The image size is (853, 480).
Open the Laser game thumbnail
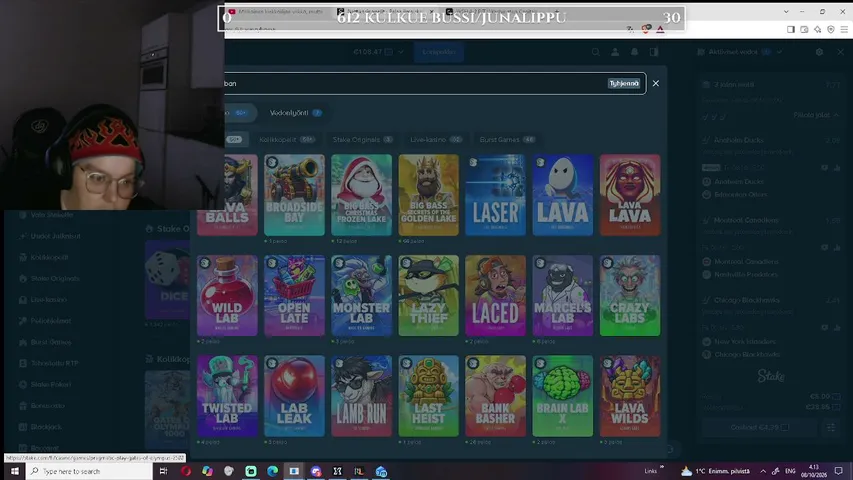point(496,195)
